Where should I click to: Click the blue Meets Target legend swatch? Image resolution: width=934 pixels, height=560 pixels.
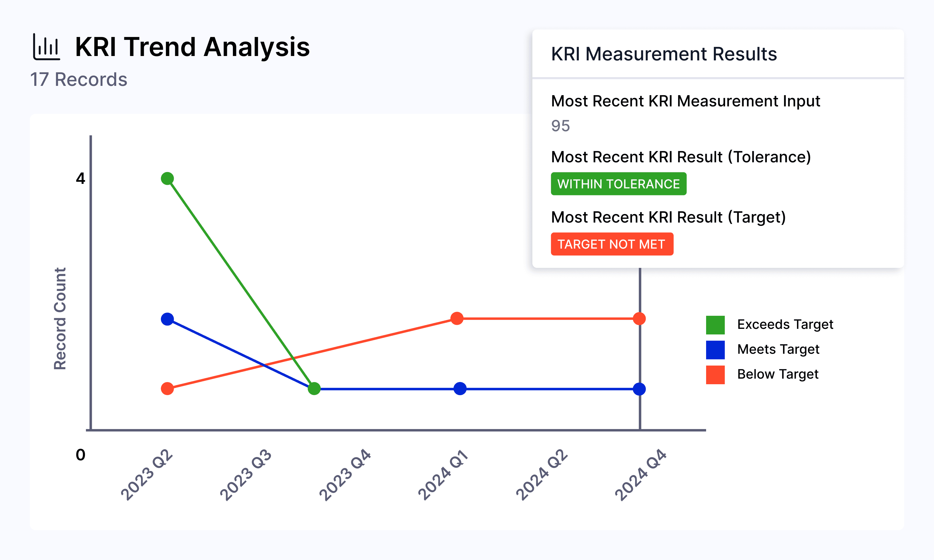(715, 350)
